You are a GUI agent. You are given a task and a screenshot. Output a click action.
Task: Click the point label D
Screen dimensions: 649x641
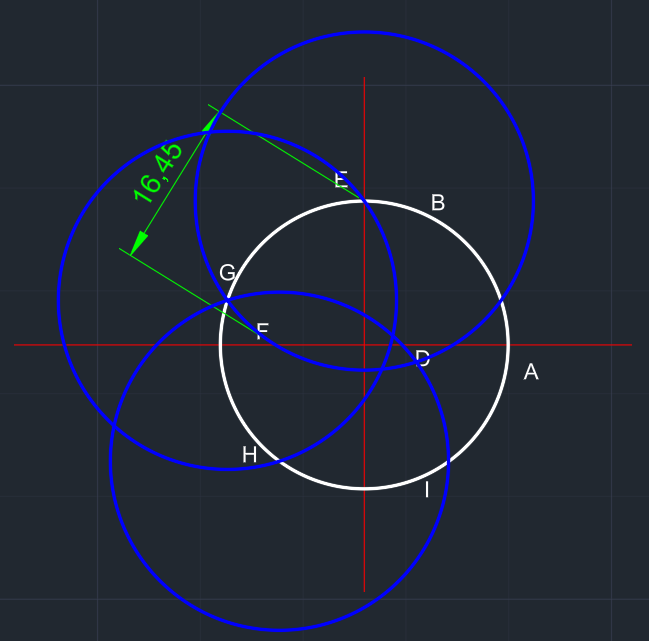(x=423, y=358)
